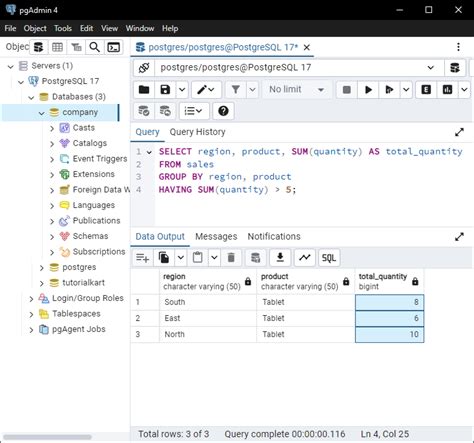Execute the query with the play button
474x443 pixels.
[368, 89]
